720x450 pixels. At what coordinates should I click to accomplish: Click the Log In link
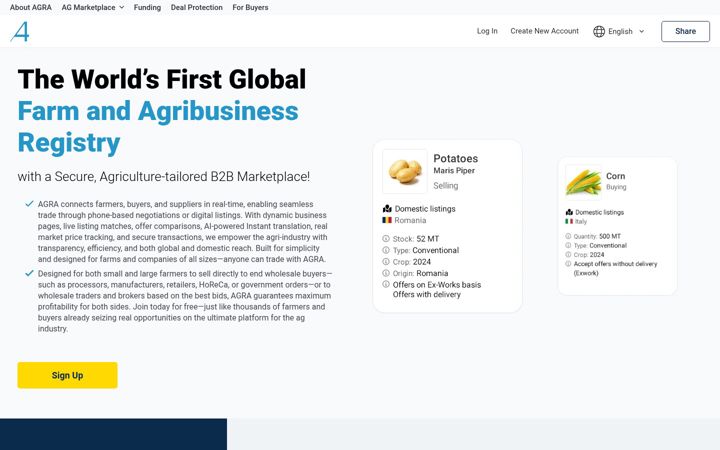click(487, 31)
